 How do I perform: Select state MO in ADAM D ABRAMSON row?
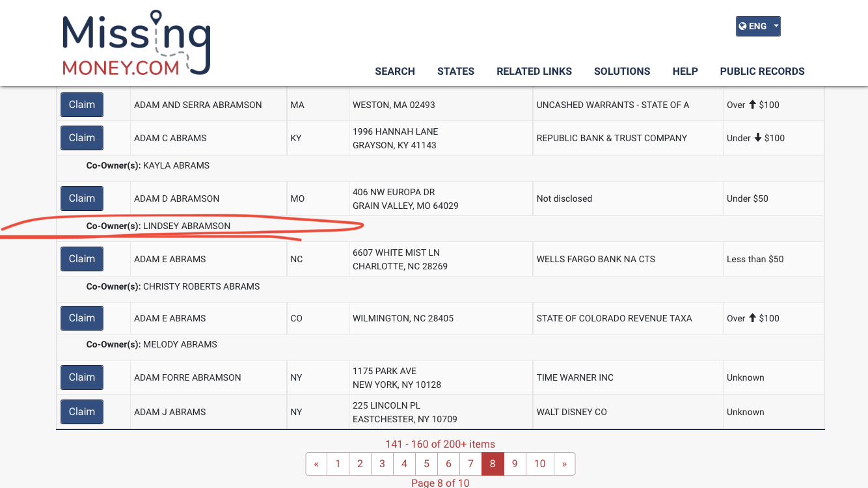(x=297, y=198)
